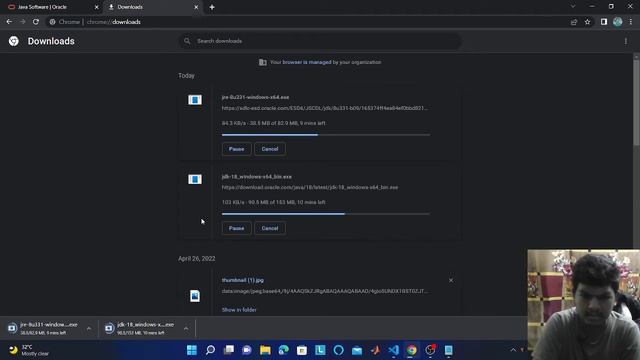Open Visual Studio Code from taskbar

tap(394, 350)
